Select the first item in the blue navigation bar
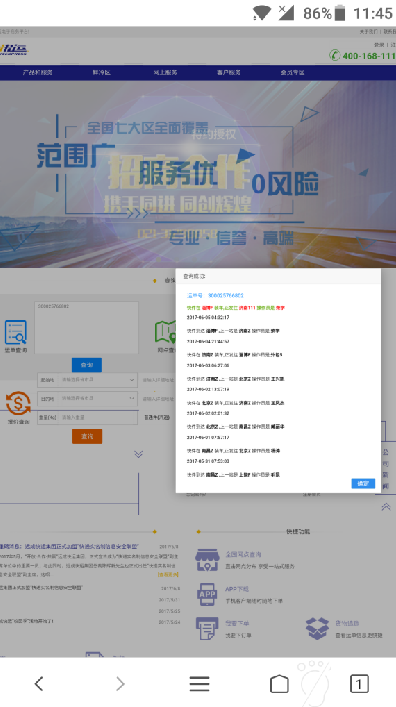396x707 pixels. [38, 72]
